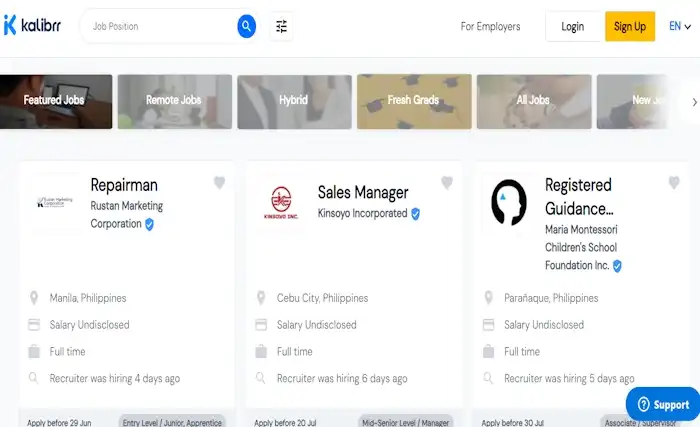Click briefcase icon in Registered Guidance card
This screenshot has width=700, height=427.
click(x=488, y=352)
